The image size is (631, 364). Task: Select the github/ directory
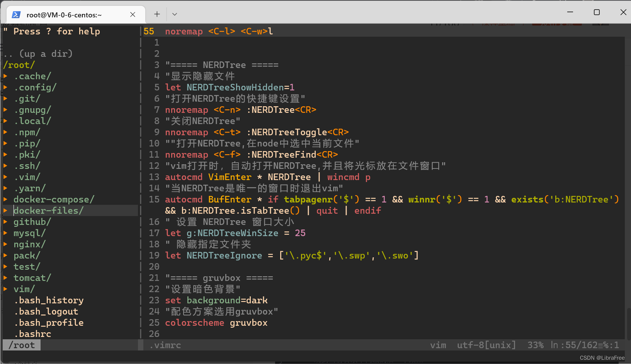pos(32,222)
